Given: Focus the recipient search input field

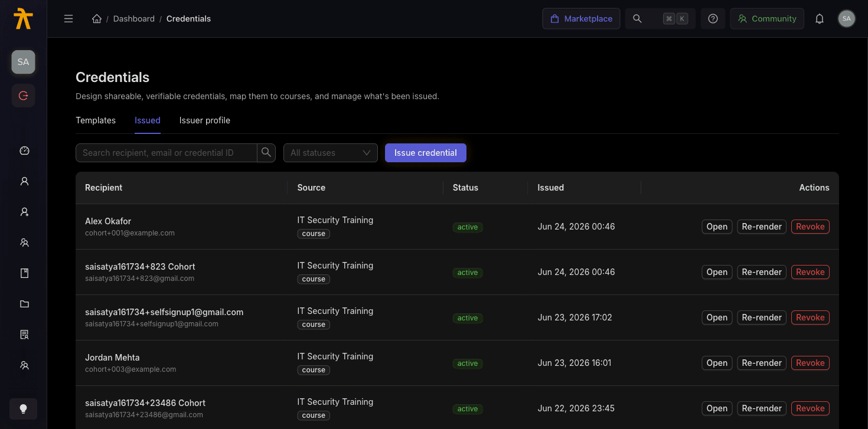Looking at the screenshot, I should pos(167,153).
